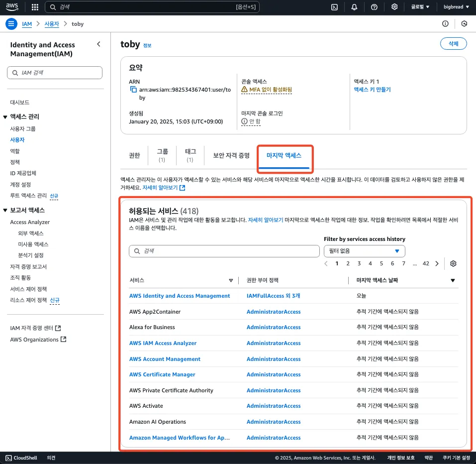Image resolution: width=476 pixels, height=464 pixels.
Task: Go to previous page arrow
Action: tap(326, 263)
